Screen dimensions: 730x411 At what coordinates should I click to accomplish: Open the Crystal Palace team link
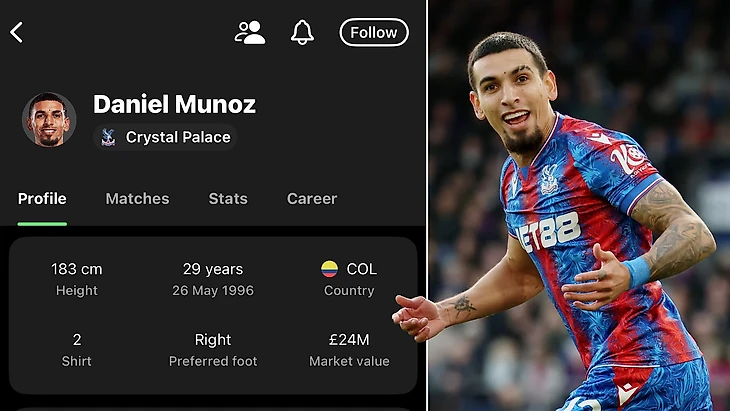click(178, 137)
